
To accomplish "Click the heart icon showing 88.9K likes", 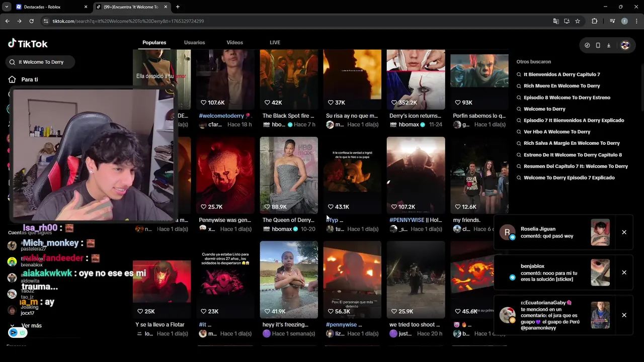I will 267,207.
